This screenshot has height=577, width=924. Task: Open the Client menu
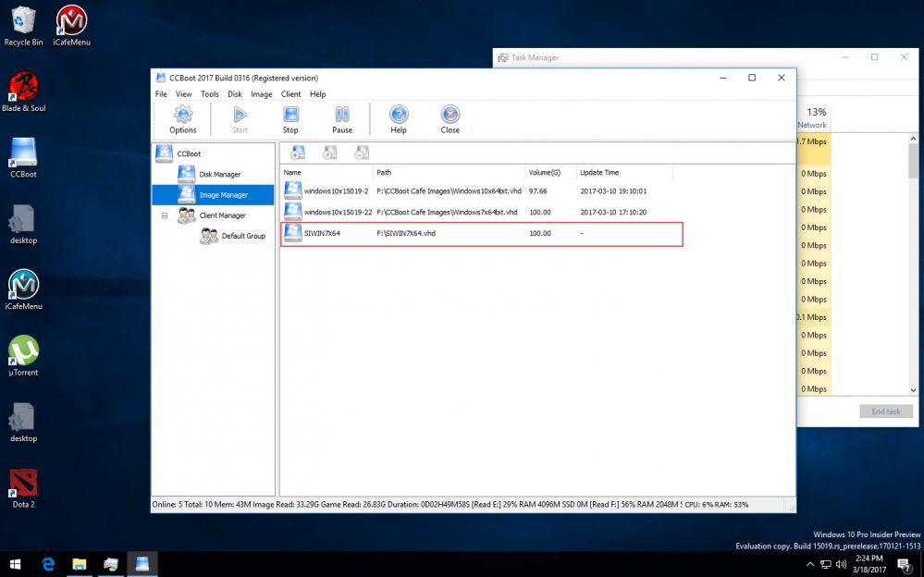click(290, 93)
